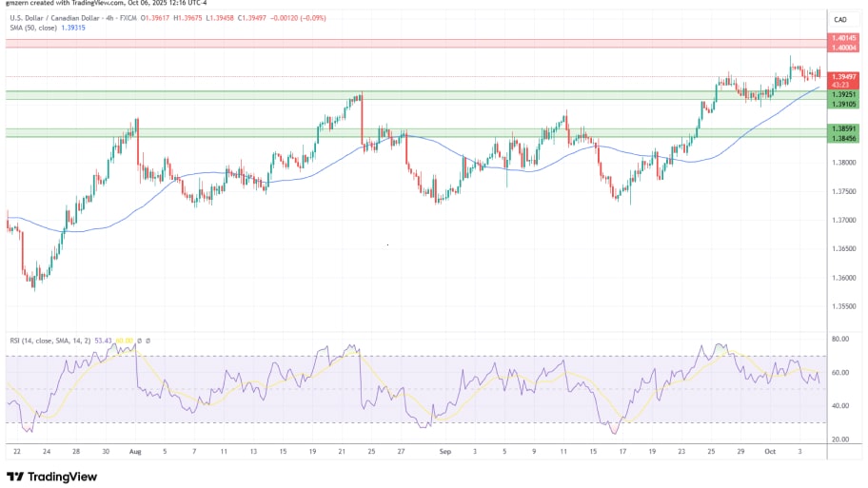Select the SMA (50, close) indicator label

click(x=35, y=28)
